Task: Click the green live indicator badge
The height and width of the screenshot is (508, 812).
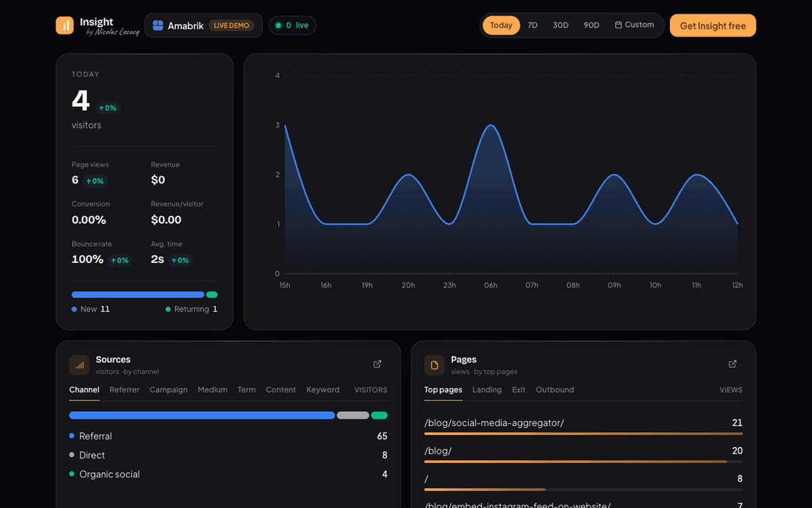Action: tap(292, 26)
